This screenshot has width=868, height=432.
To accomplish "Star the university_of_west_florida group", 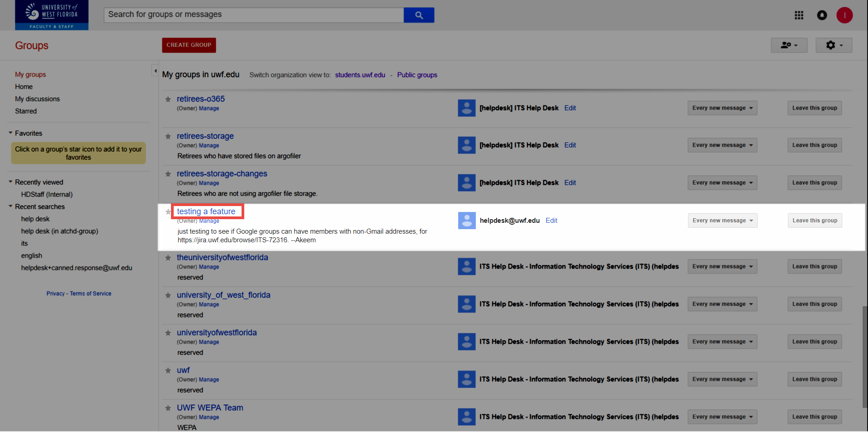I will (x=168, y=295).
